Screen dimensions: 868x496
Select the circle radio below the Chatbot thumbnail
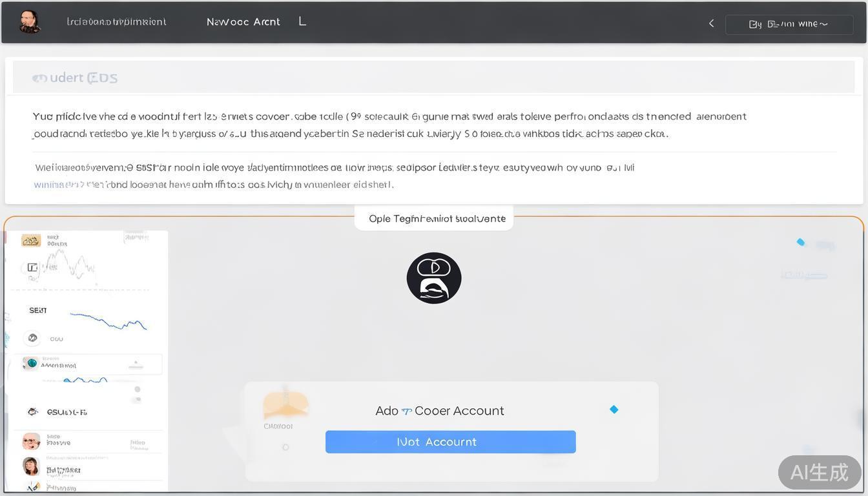point(285,446)
